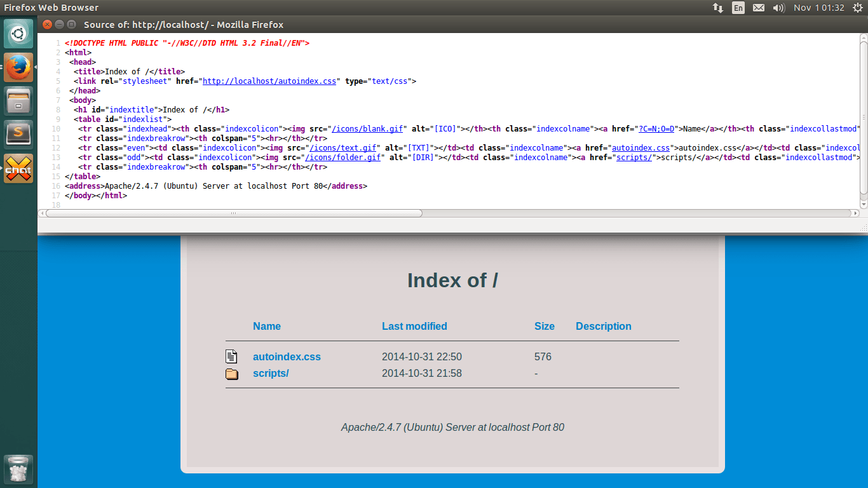Image resolution: width=868 pixels, height=488 pixels.
Task: Click the h1 indextitle tag on line 8
Action: pos(151,110)
